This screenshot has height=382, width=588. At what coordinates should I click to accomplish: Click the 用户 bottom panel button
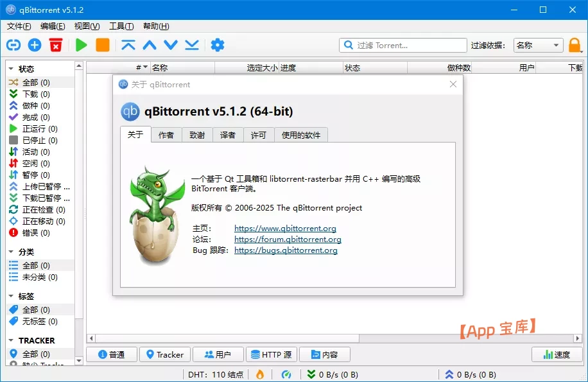[218, 354]
